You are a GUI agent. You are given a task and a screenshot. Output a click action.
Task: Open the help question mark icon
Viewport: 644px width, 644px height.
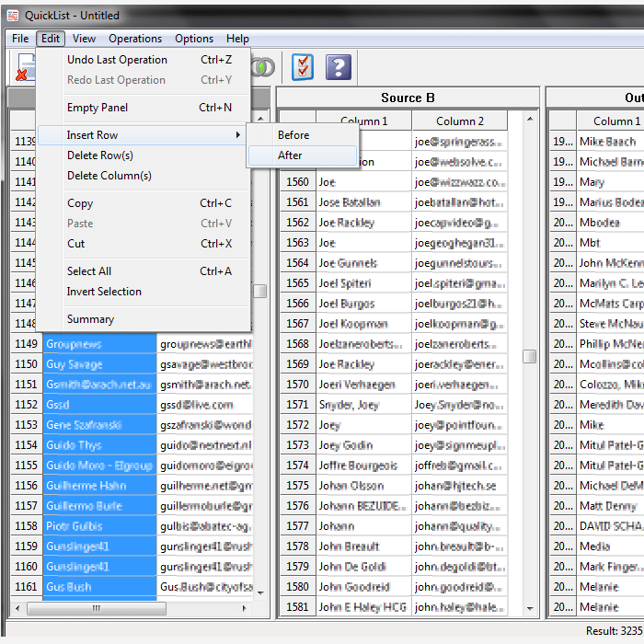click(x=339, y=67)
